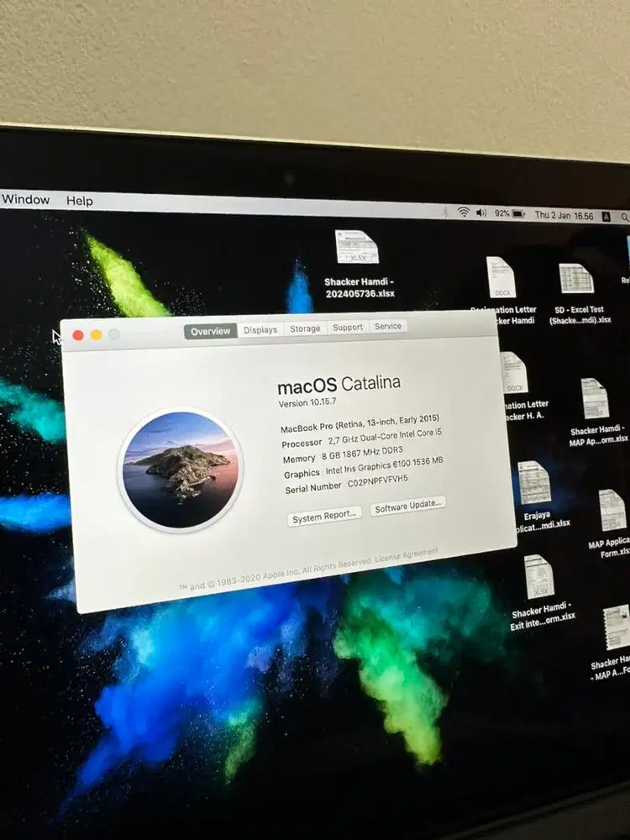Click the Version 10.15.7 text

pos(307,402)
